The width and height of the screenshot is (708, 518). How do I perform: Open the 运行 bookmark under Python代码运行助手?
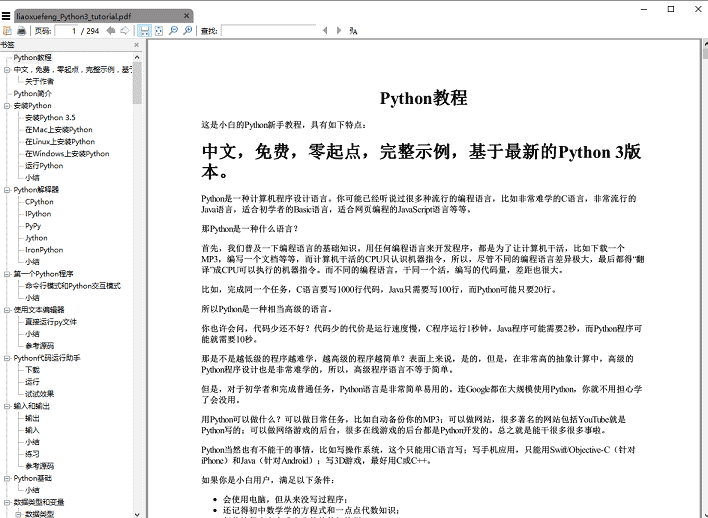(x=32, y=382)
